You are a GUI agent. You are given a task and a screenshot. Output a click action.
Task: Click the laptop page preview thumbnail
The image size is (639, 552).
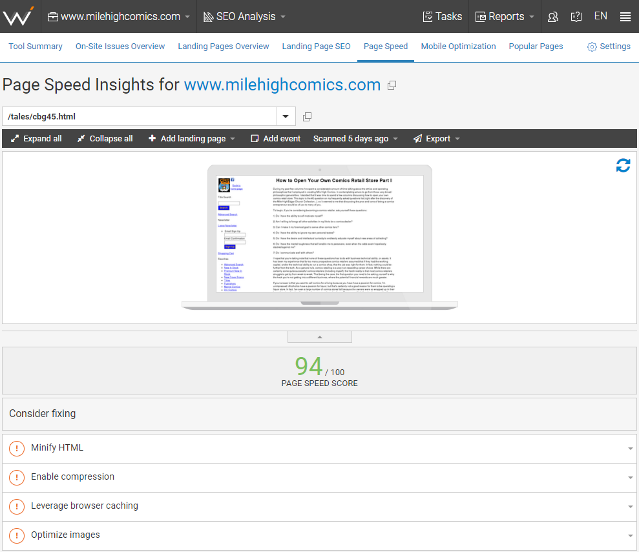click(x=320, y=237)
